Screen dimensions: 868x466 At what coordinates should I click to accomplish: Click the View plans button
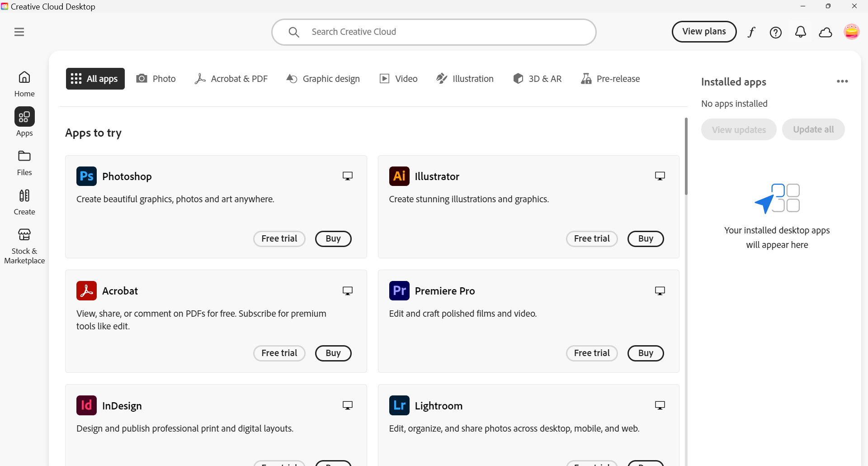pos(704,32)
